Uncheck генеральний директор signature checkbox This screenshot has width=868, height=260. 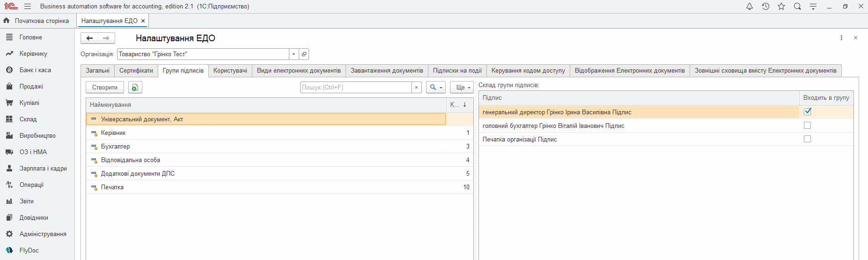click(807, 111)
